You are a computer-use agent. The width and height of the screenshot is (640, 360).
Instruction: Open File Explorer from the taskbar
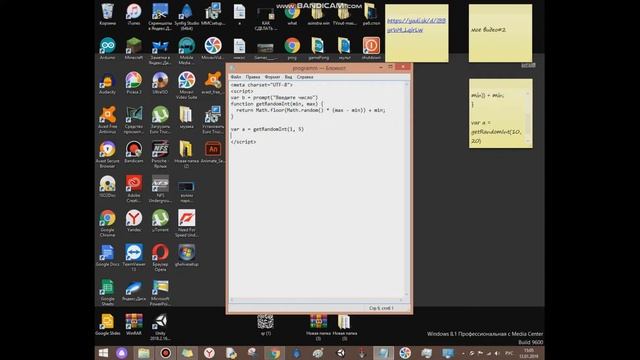tap(144, 353)
